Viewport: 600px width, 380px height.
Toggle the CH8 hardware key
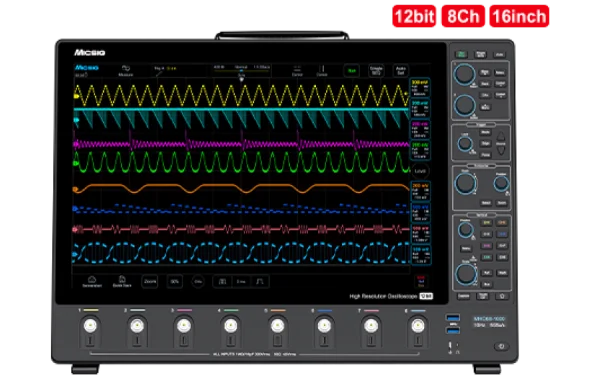(502, 257)
